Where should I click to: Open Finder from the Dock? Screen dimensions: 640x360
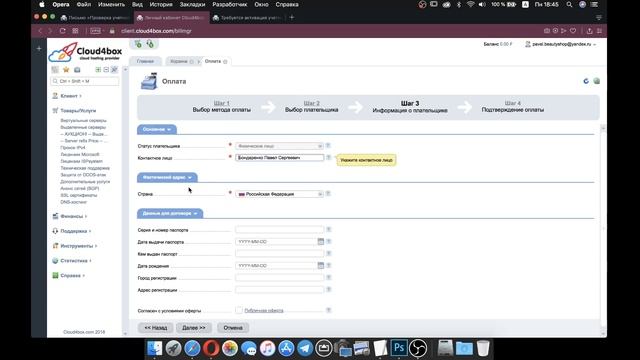click(x=155, y=348)
